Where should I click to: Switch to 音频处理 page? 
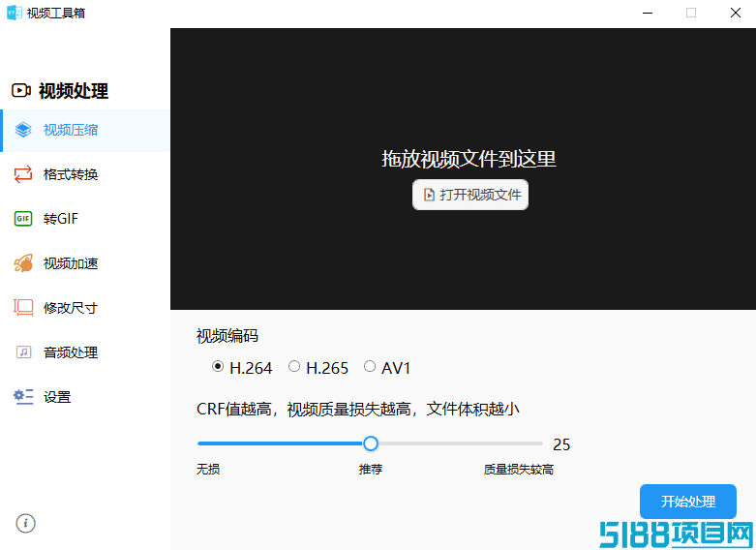[85, 352]
